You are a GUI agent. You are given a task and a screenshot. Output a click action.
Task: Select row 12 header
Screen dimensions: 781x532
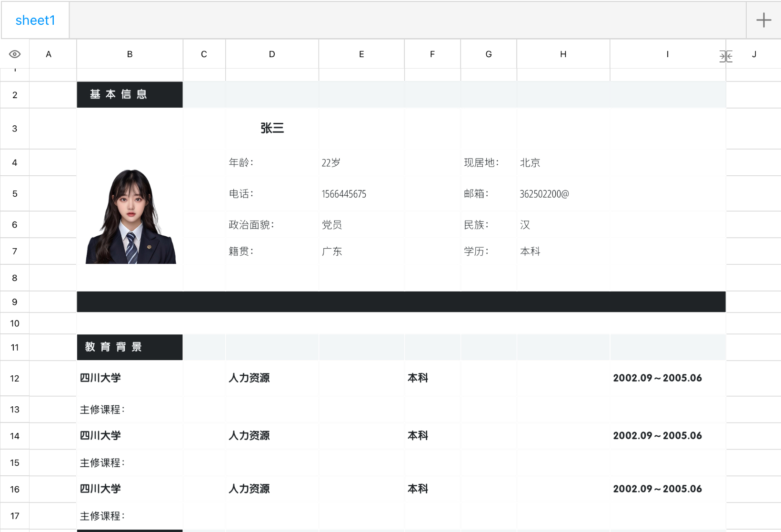click(x=15, y=379)
